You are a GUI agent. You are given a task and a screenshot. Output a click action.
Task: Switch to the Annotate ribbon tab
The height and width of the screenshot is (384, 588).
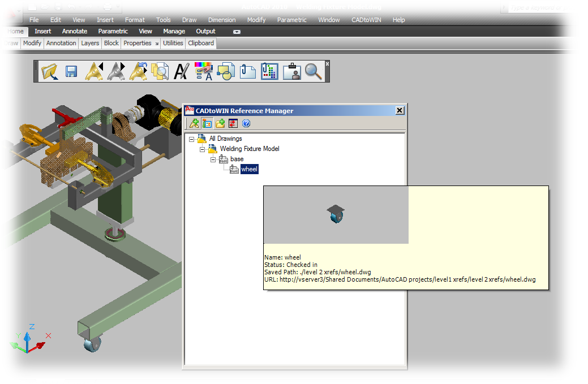pyautogui.click(x=75, y=32)
